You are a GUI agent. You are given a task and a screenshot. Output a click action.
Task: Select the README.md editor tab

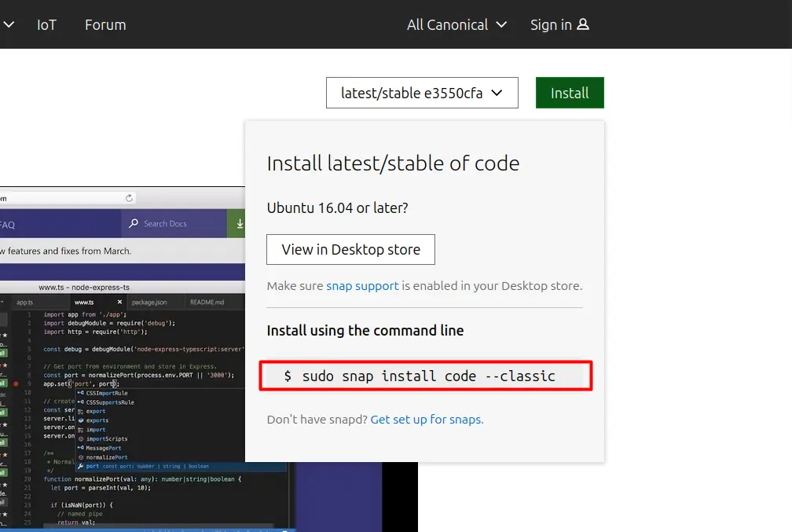[207, 302]
